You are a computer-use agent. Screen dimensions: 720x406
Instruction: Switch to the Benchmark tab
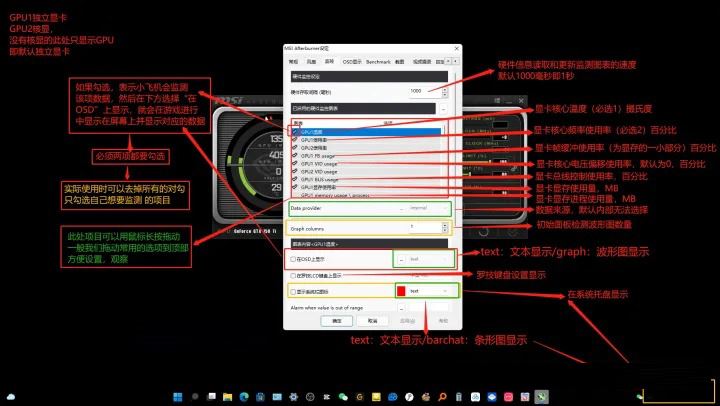(378, 61)
